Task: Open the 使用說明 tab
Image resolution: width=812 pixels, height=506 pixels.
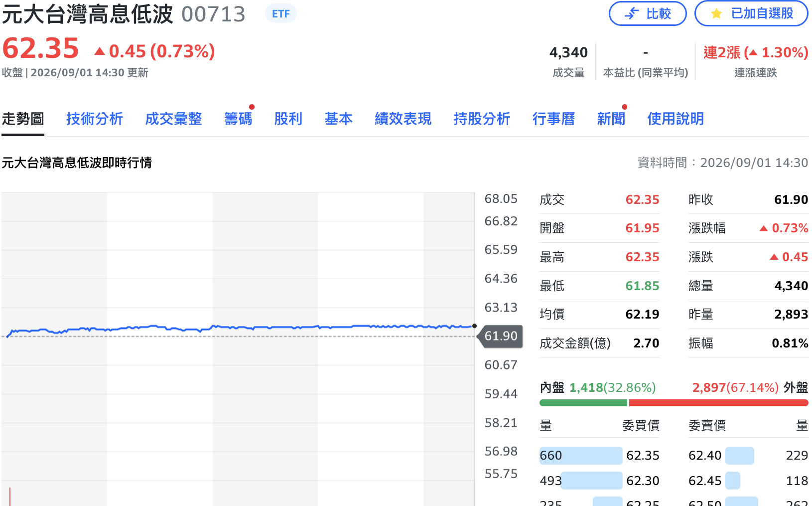Action: pyautogui.click(x=676, y=119)
